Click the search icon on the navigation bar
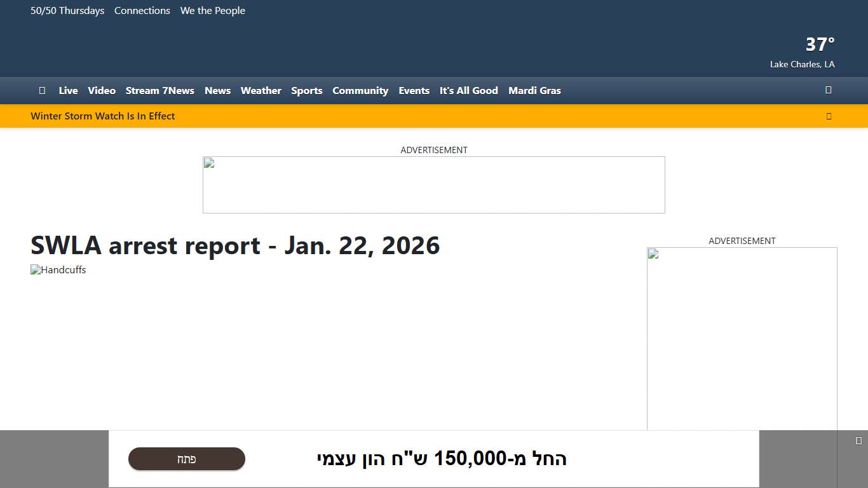Screen dimensions: 868x488 tap(828, 90)
